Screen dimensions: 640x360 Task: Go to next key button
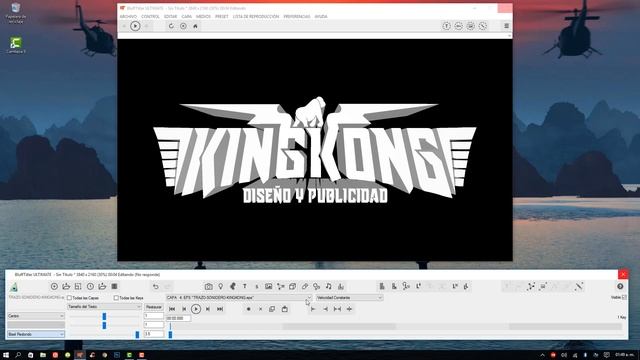tap(208, 309)
